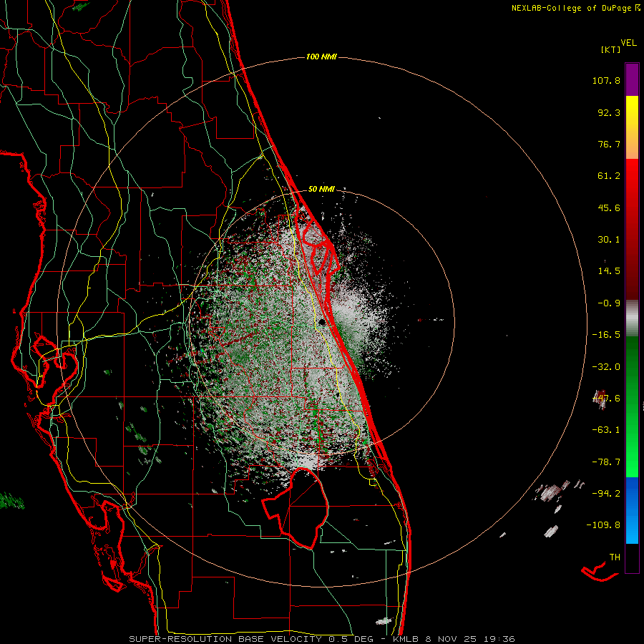Click the -0.9 legend value
This screenshot has width=644, height=644.
(609, 303)
